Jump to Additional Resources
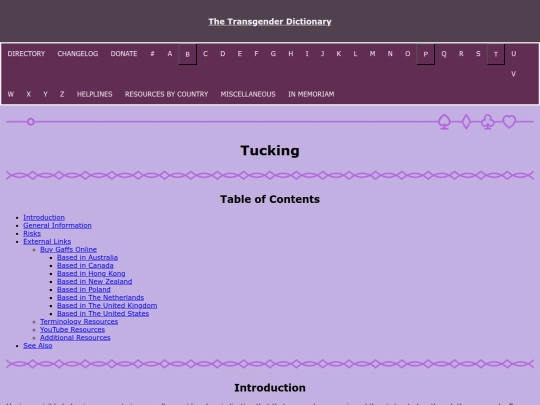Image resolution: width=540 pixels, height=405 pixels. click(x=75, y=338)
